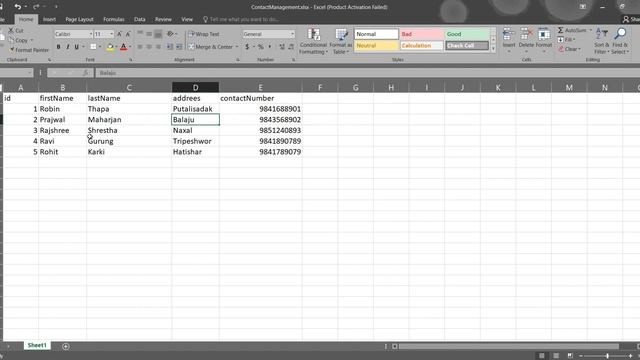Apply red font color A
The width and height of the screenshot is (640, 360).
point(124,47)
